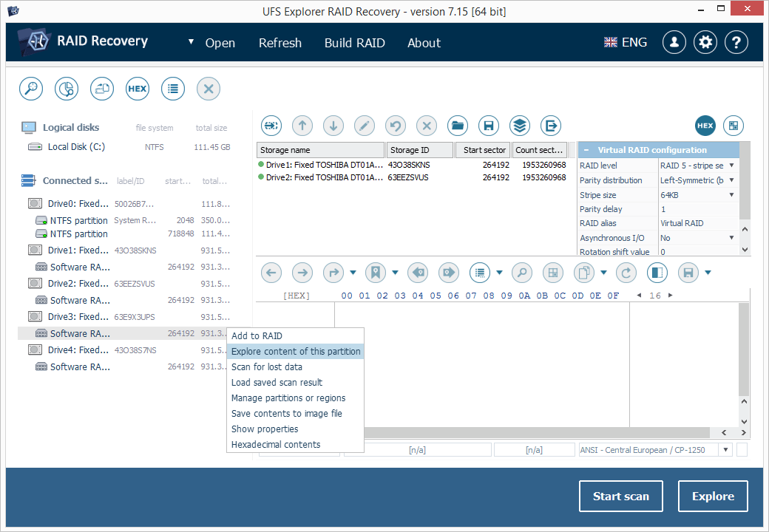Open the dropdown arrow next to Open
Viewport: 769px width, 532px height.
(192, 42)
